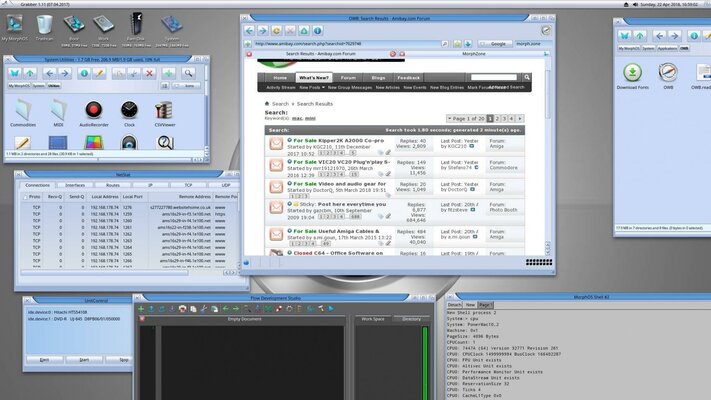The height and width of the screenshot is (400, 711).
Task: Switch to the TCP tab in NetStat
Action: tap(188, 185)
